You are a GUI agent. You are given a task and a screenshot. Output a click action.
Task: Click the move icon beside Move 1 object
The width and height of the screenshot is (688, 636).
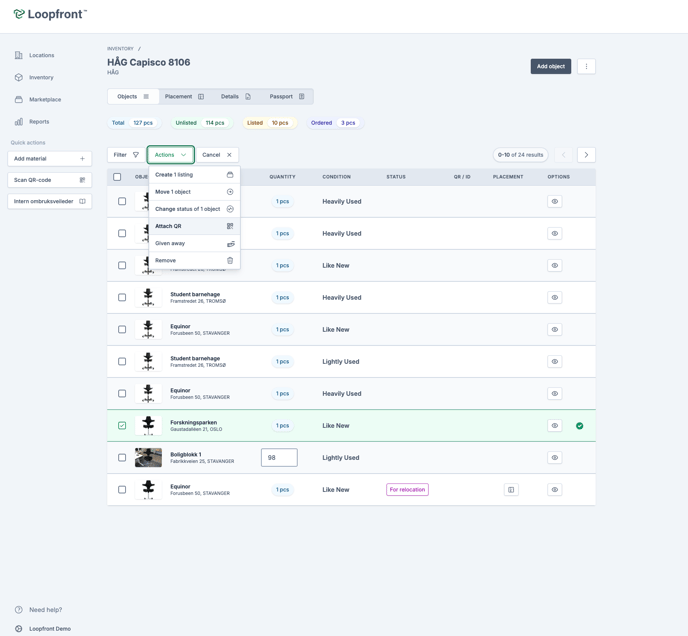tap(230, 192)
